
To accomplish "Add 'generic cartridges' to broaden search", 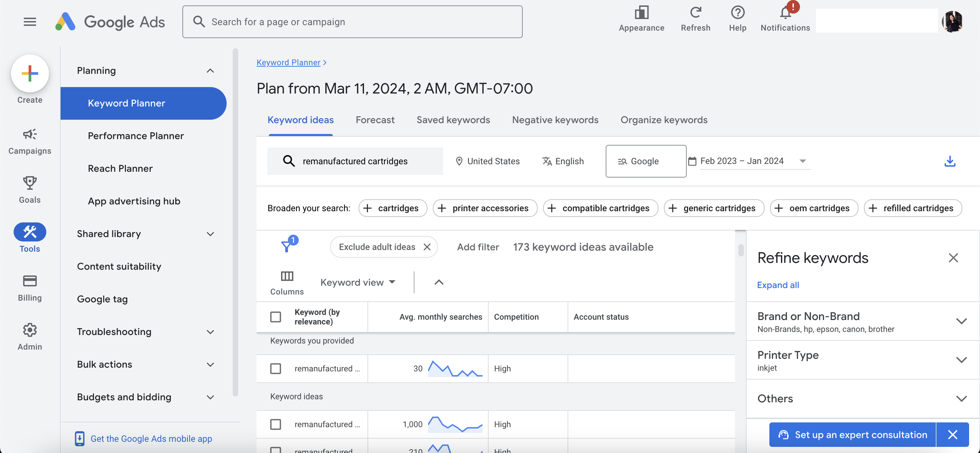I will pos(714,208).
